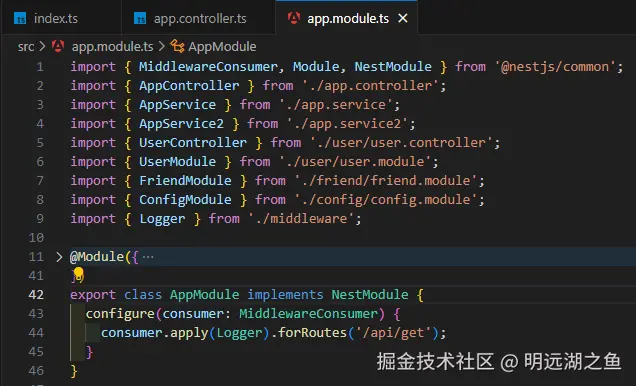Click the src breadcrumb item

pos(26,47)
